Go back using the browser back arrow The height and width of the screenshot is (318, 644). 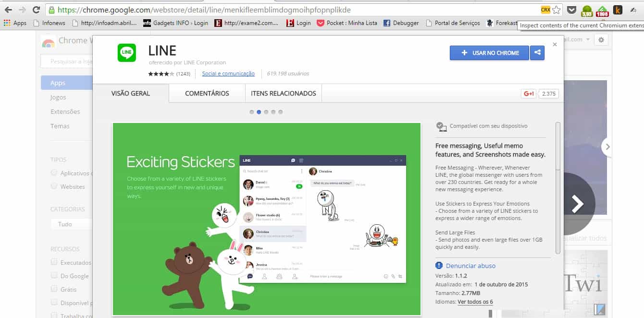coord(8,10)
